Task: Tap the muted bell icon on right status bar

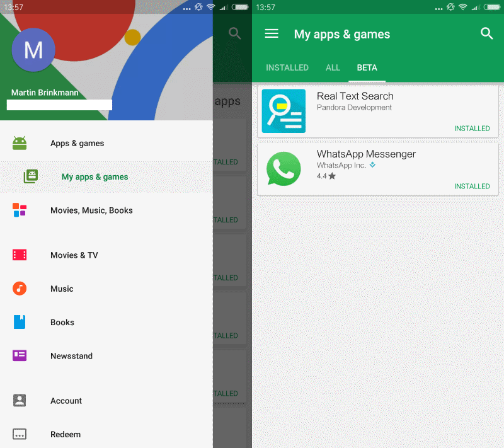Action: click(x=450, y=7)
